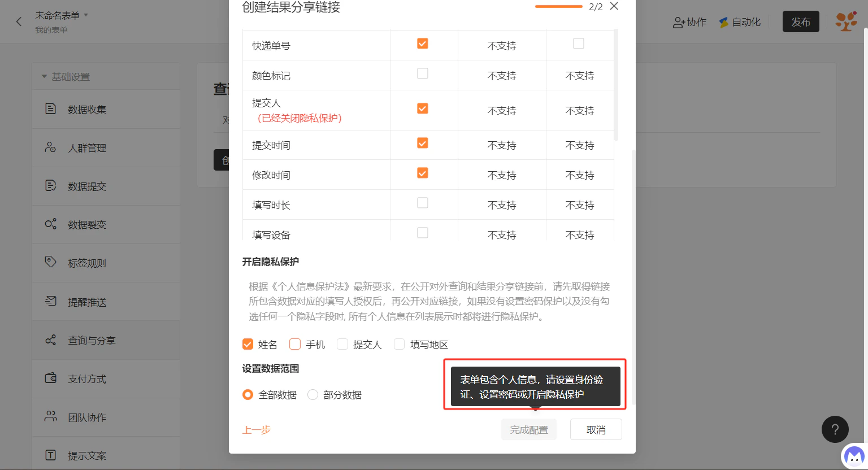Image resolution: width=868 pixels, height=470 pixels.
Task: Click the 标签规则 tag icon
Action: tap(50, 262)
